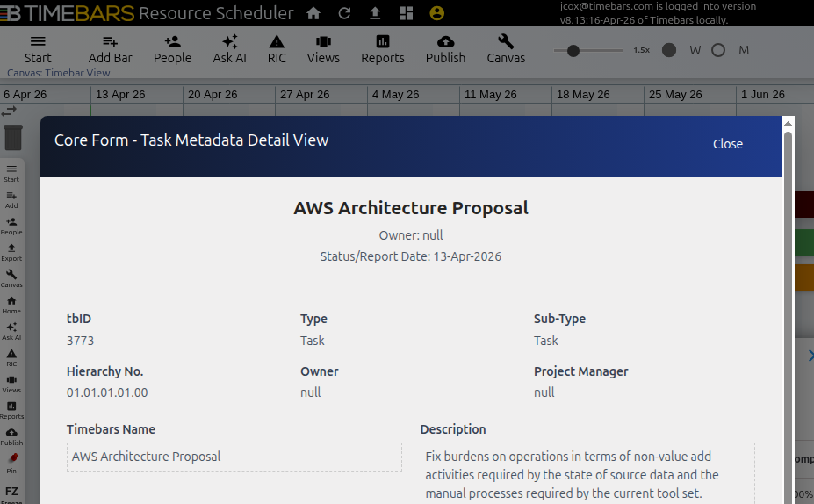Click Home in the left sidebar

[11, 306]
